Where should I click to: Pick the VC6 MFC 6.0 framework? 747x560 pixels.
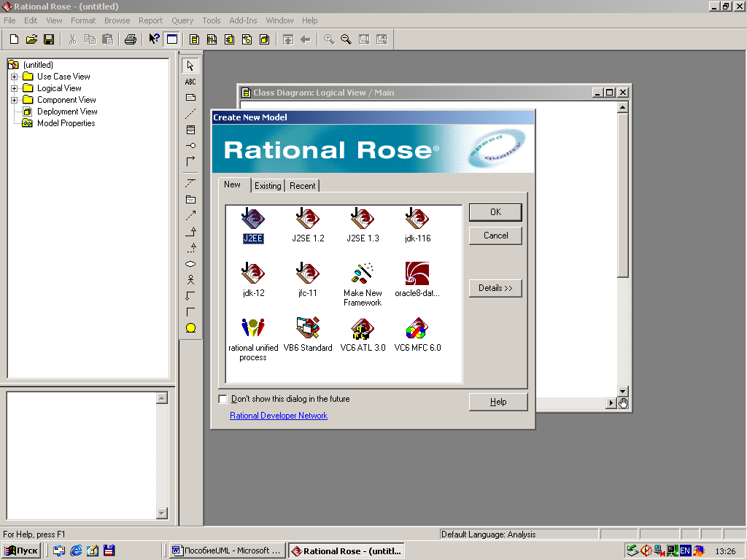point(417,335)
